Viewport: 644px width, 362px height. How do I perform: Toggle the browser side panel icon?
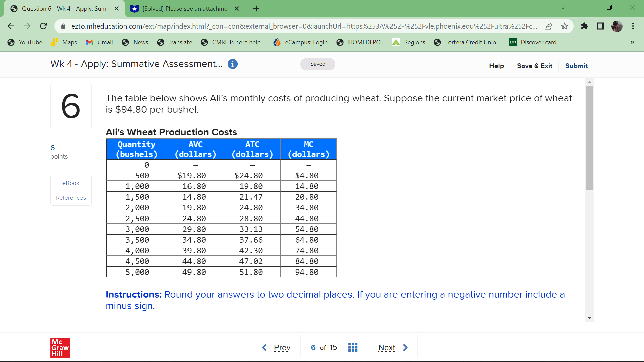click(601, 26)
